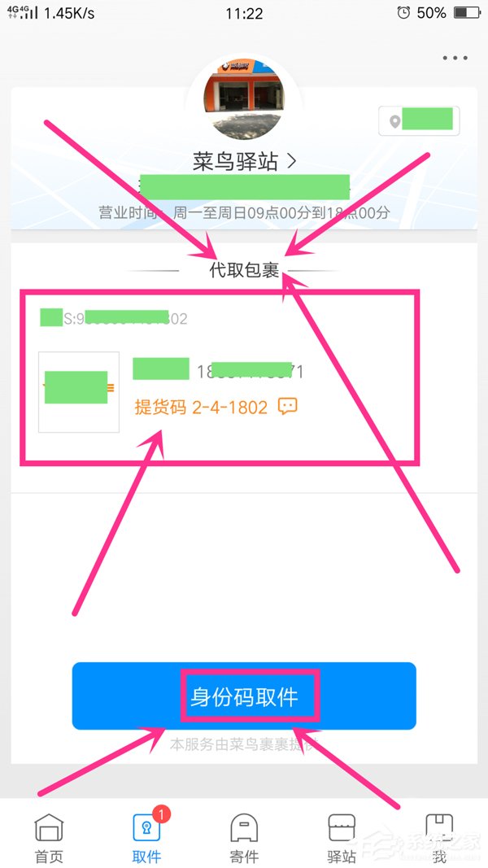Open the courier logo thumbnail in parcel card
Viewport: 488px width, 868px height.
click(79, 391)
